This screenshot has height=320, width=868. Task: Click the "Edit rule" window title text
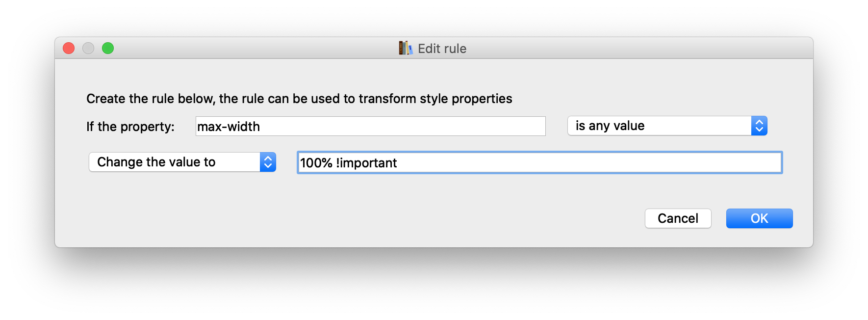coord(442,49)
